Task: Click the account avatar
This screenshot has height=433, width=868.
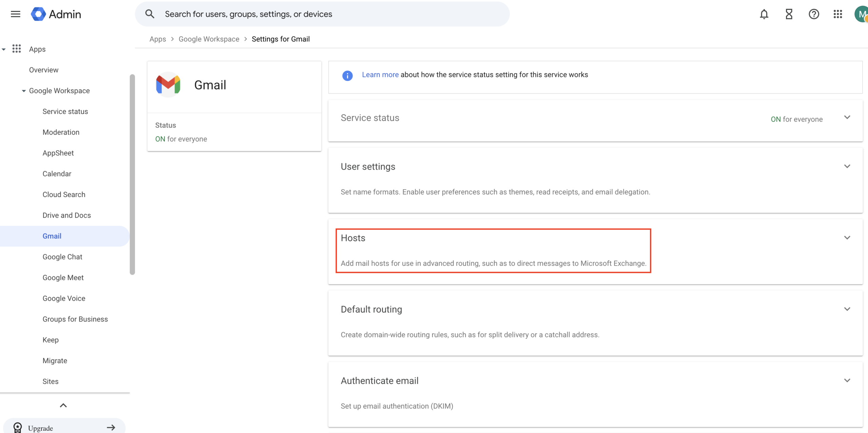Action: (x=861, y=14)
